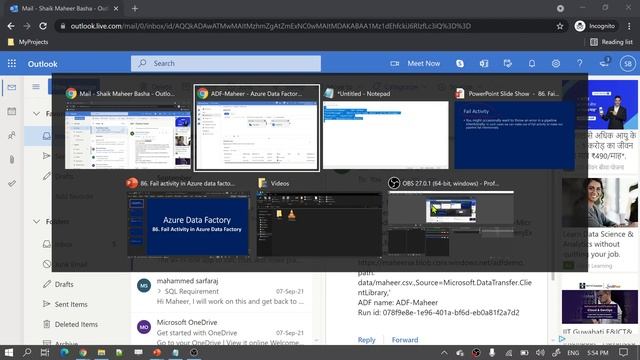Open File Explorer from the taskbar
This screenshot has height=360, width=640.
click(101, 352)
